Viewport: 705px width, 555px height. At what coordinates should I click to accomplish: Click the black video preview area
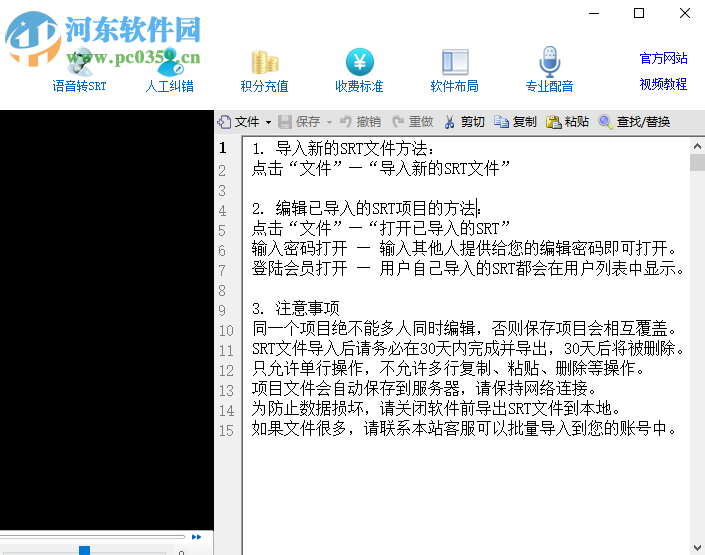[107, 320]
